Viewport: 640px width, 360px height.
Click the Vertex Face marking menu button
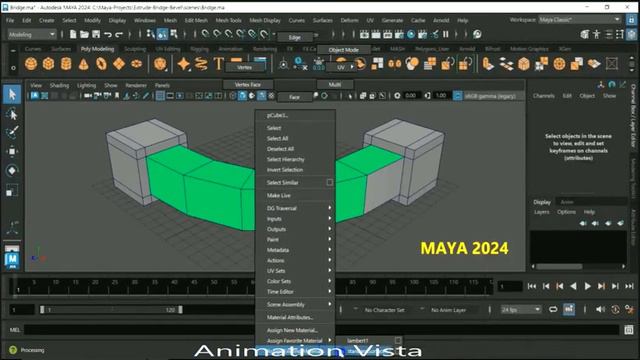[247, 84]
